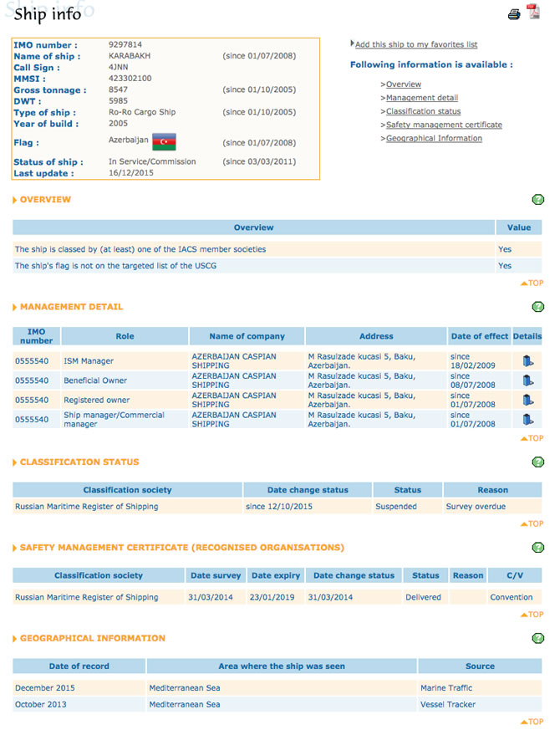Open details icon for ISM Manager row

pos(527,361)
